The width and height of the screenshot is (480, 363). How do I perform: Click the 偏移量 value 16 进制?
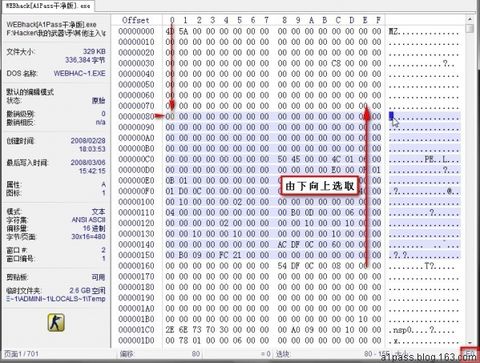pos(94,228)
